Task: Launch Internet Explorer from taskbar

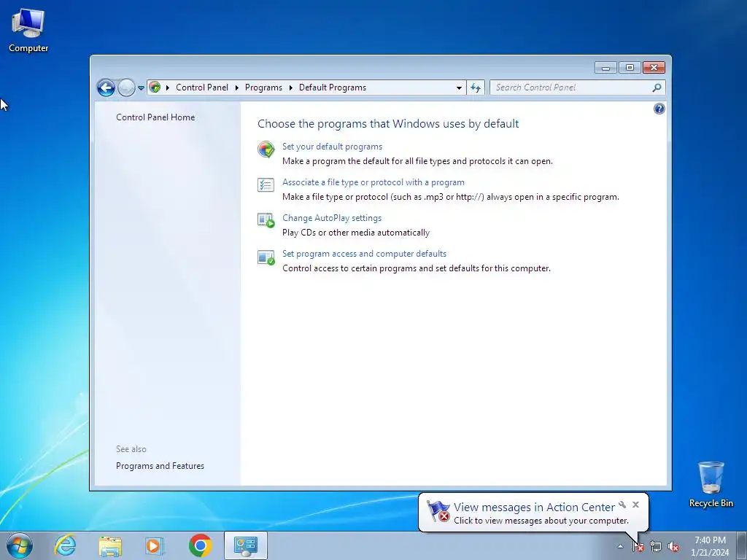Action: pyautogui.click(x=65, y=545)
